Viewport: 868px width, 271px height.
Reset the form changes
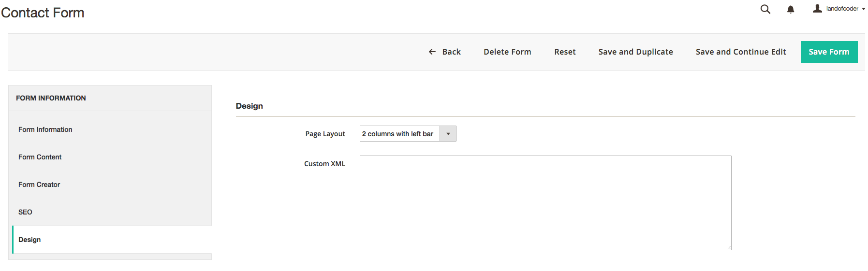pos(565,52)
